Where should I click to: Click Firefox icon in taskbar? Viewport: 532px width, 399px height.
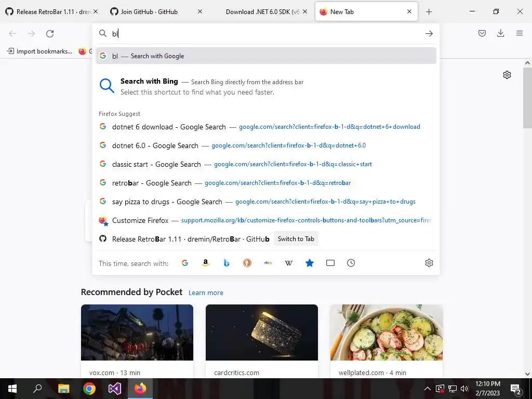coord(140,389)
